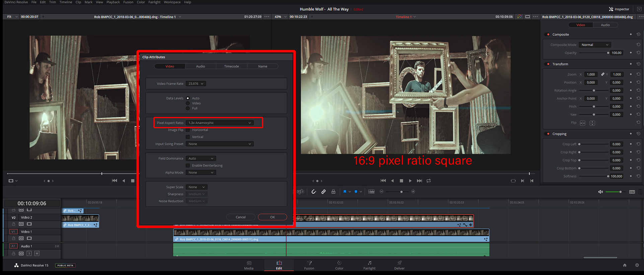This screenshot has height=275, width=644.
Task: Enable Horizontal image flip checkbox
Action: tap(188, 130)
